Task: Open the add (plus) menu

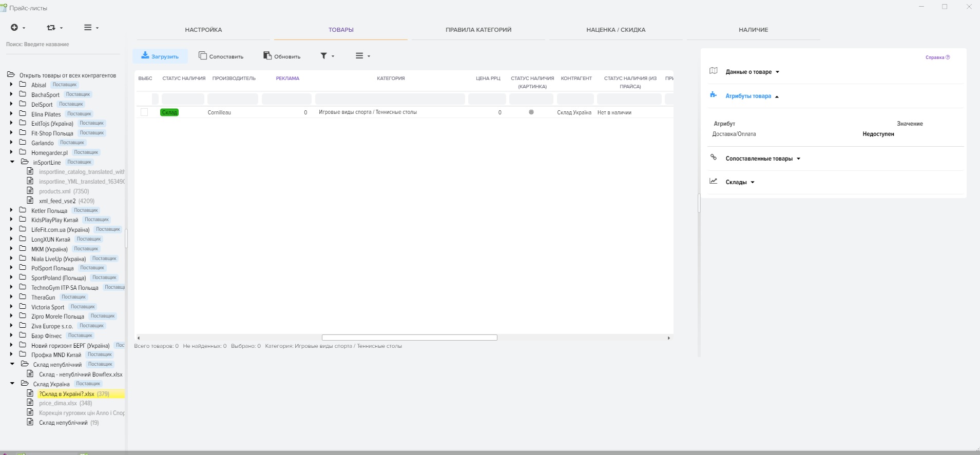Action: point(17,28)
